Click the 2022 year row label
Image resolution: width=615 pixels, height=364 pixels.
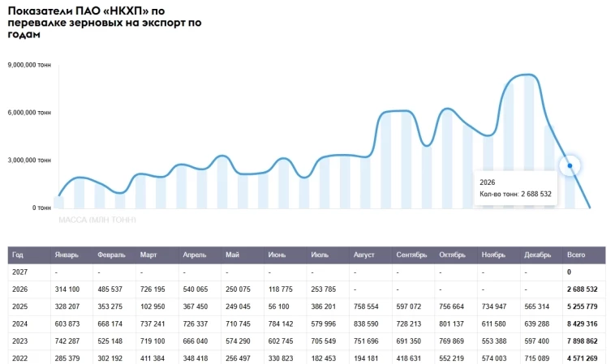19,358
